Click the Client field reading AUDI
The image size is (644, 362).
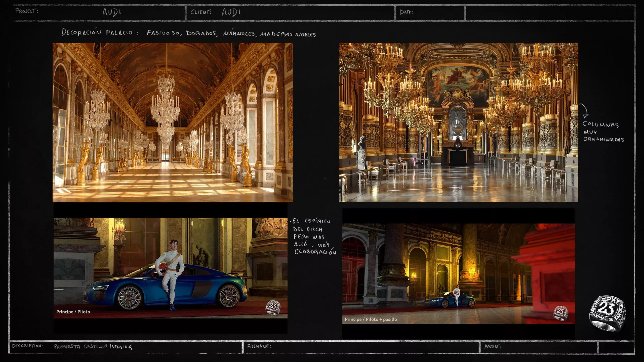[231, 12]
